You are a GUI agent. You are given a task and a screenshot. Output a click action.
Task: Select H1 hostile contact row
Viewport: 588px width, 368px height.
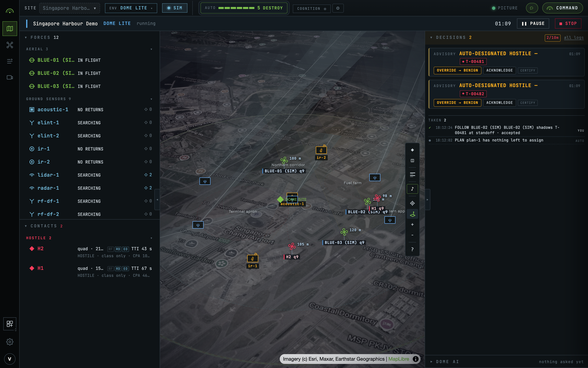tap(89, 272)
